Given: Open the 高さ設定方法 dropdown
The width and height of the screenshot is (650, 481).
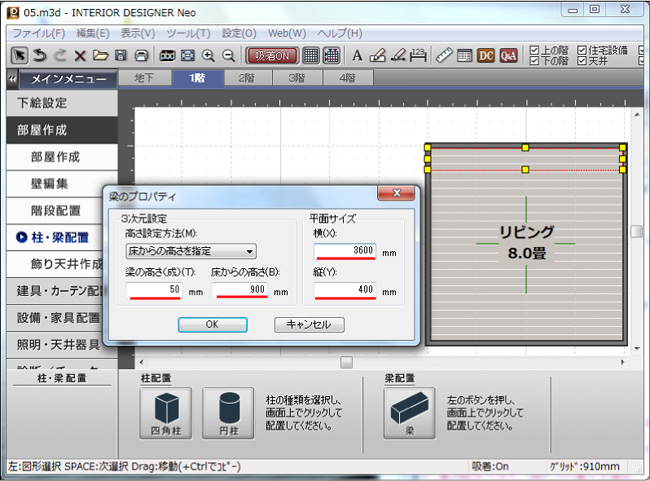Looking at the screenshot, I should (x=191, y=251).
